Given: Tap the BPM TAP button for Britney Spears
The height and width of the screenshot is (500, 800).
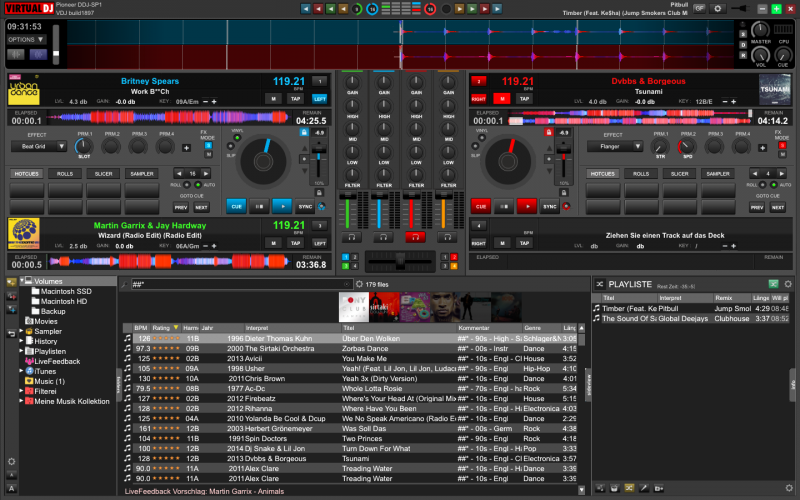Looking at the screenshot, I should tap(293, 99).
